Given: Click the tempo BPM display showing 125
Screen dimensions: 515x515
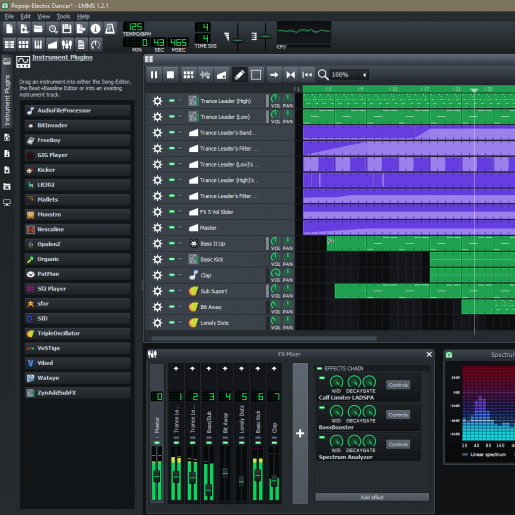Looking at the screenshot, I should (134, 27).
